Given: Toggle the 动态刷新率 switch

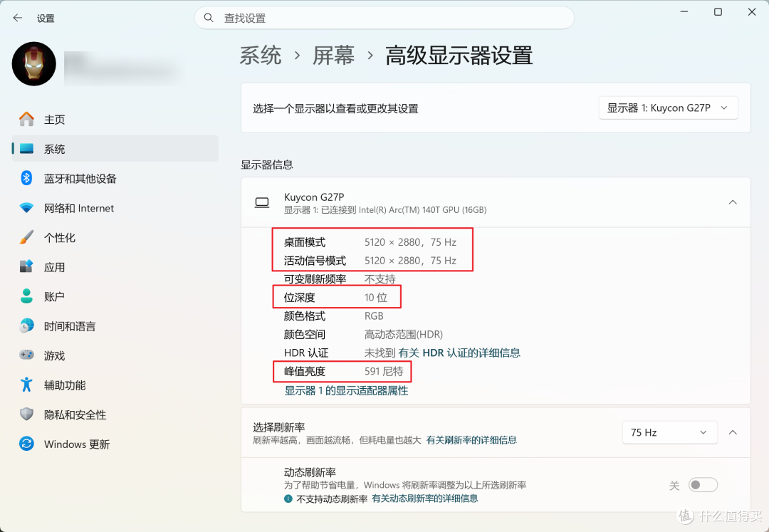Looking at the screenshot, I should pos(703,485).
